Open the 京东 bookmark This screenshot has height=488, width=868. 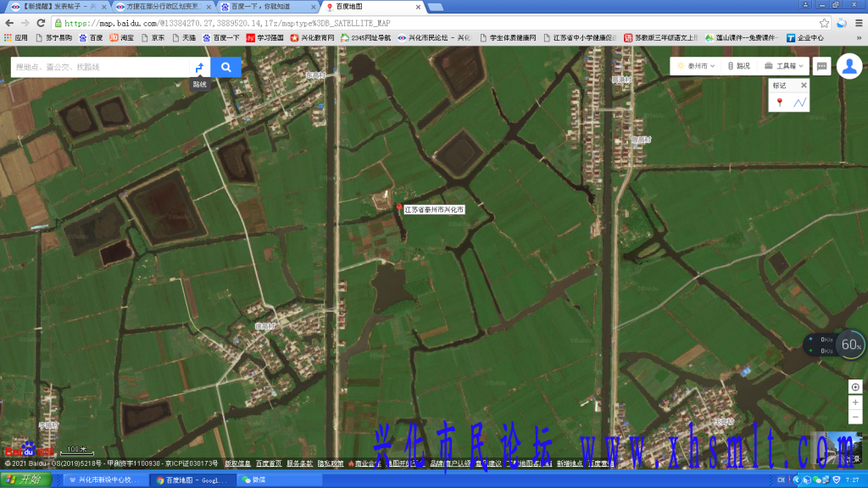click(153, 37)
